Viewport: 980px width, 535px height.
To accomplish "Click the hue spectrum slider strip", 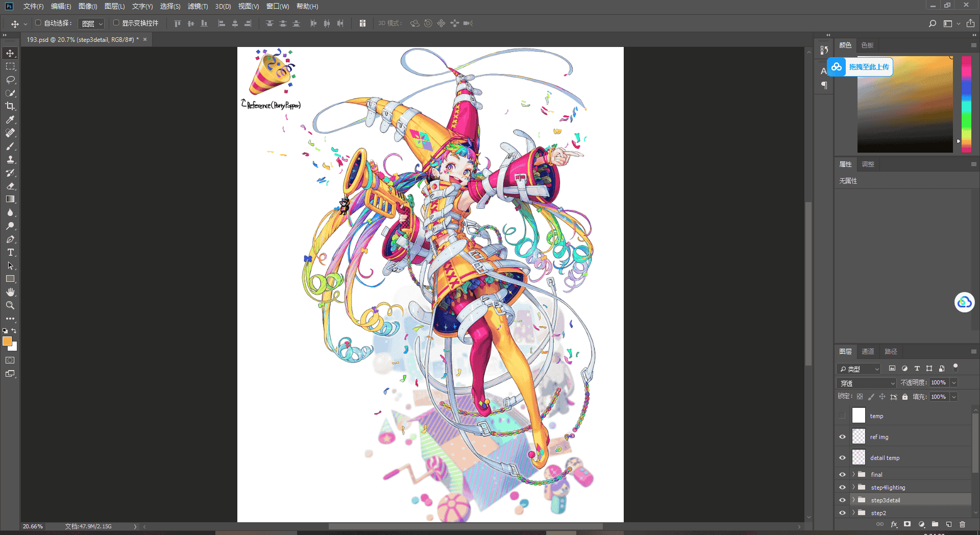I will 967,104.
